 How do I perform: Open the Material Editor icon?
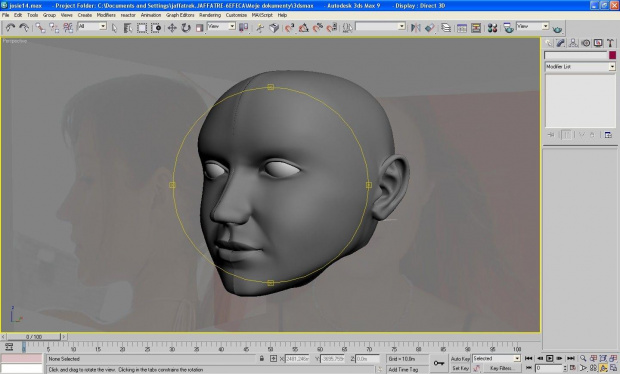coord(492,28)
